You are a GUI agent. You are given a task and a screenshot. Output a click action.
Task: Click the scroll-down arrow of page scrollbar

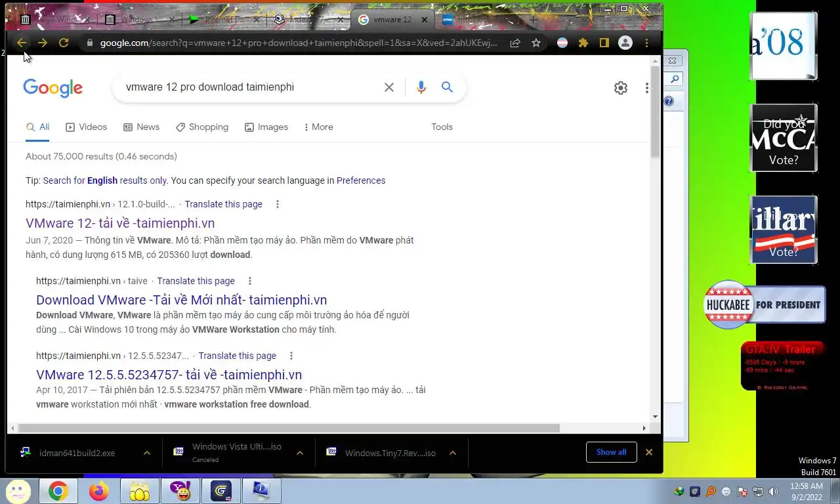[655, 417]
